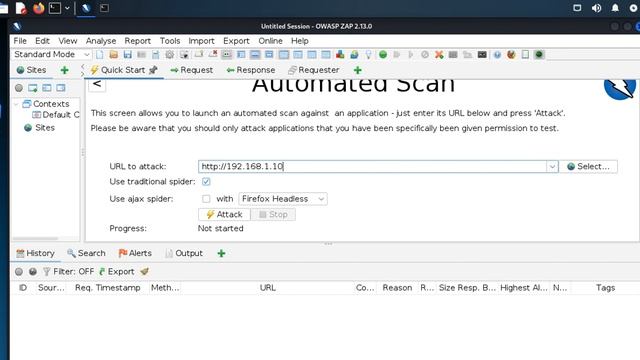This screenshot has height=360, width=640.
Task: Toggle expand information tabs layout icon
Action: click(255, 54)
